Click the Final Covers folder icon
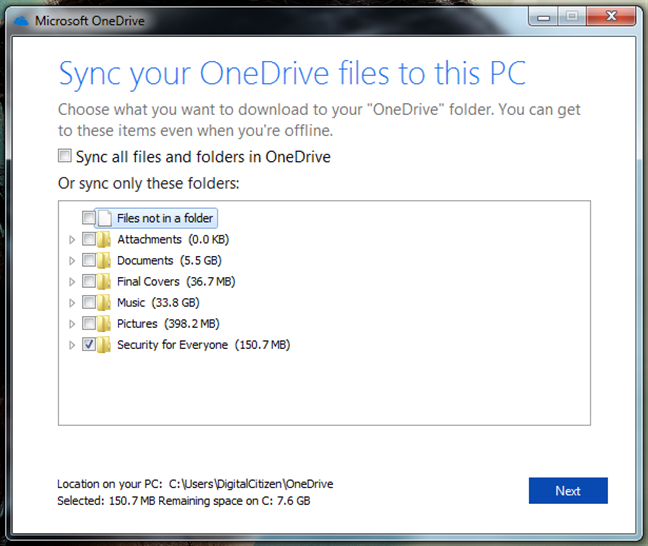Image resolution: width=648 pixels, height=546 pixels. click(104, 281)
